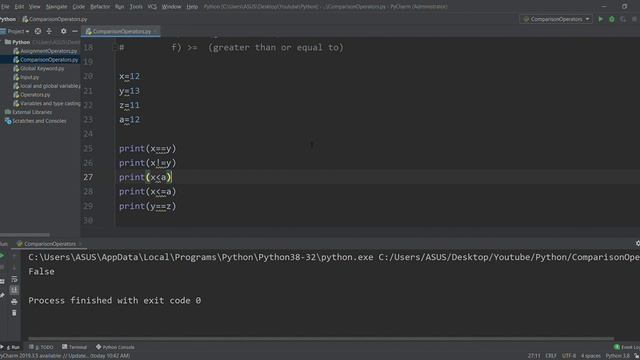
Task: Click the print icon in Run console
Action: [14, 302]
